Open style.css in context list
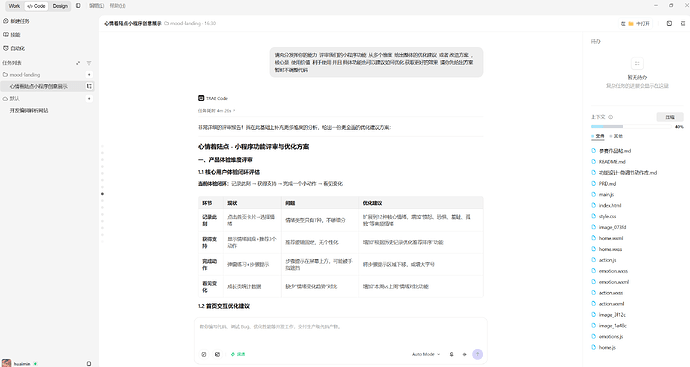 608,216
